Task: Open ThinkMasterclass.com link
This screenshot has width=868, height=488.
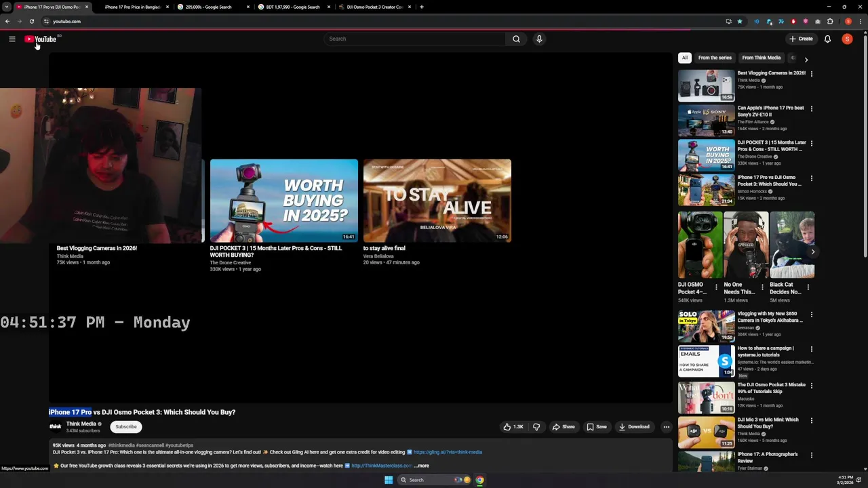Action: pyautogui.click(x=381, y=466)
